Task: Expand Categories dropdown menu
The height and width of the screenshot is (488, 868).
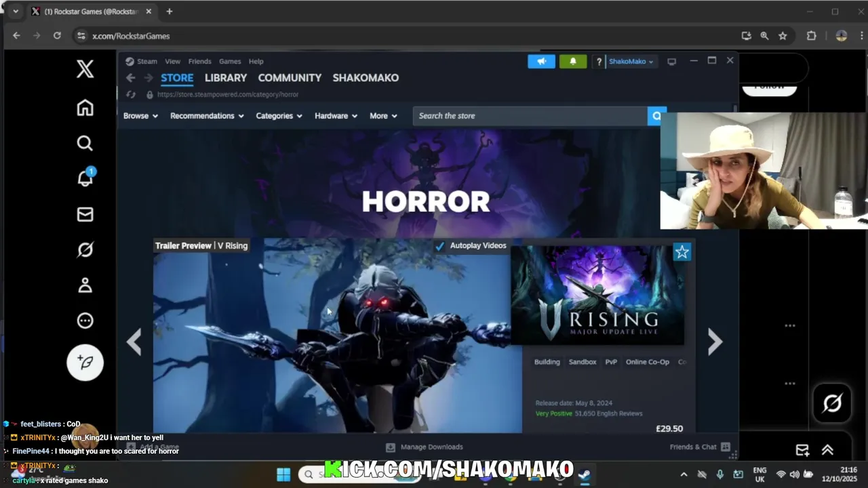Action: click(x=279, y=116)
